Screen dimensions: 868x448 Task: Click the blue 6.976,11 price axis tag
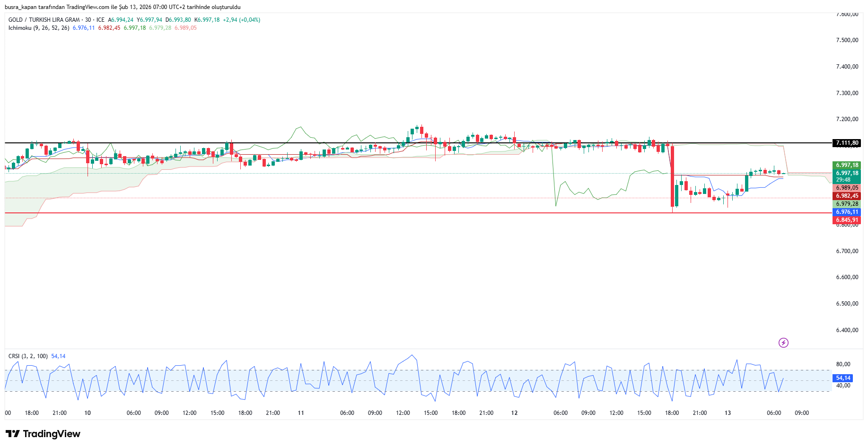pos(847,212)
